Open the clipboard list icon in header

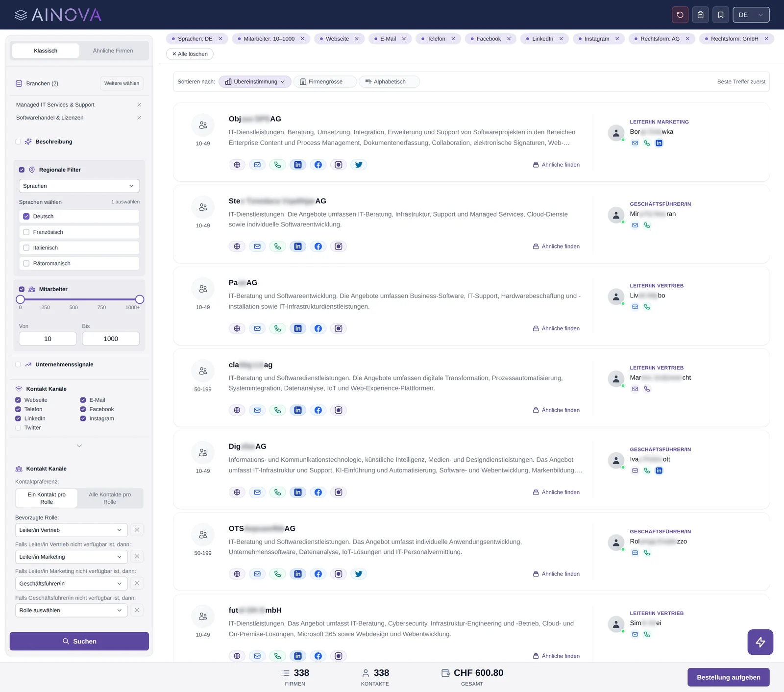(x=701, y=15)
